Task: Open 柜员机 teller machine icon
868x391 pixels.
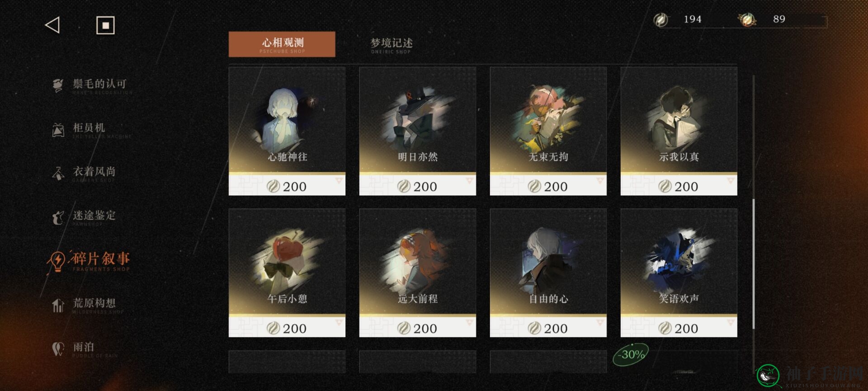Action: click(58, 129)
